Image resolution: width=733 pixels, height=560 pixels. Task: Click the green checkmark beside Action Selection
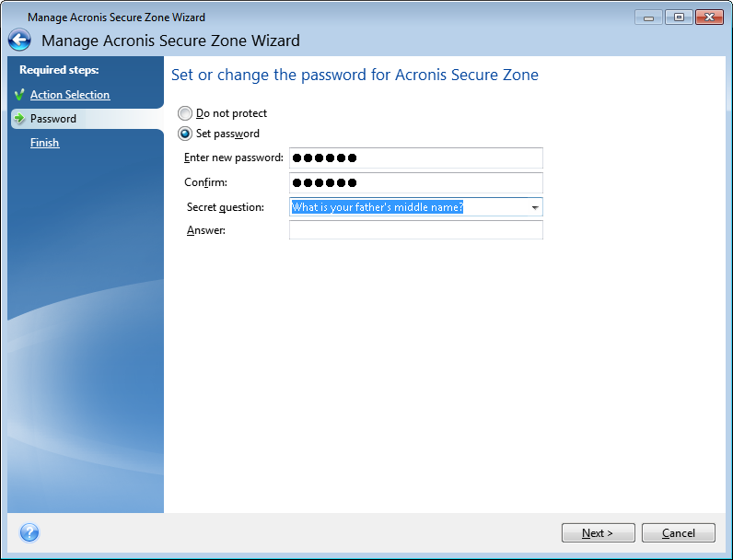click(18, 95)
